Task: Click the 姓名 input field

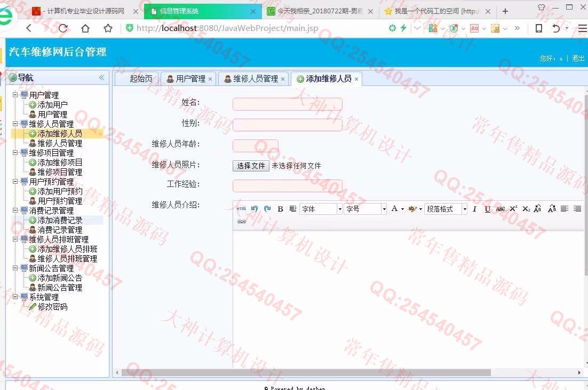Action: point(288,104)
